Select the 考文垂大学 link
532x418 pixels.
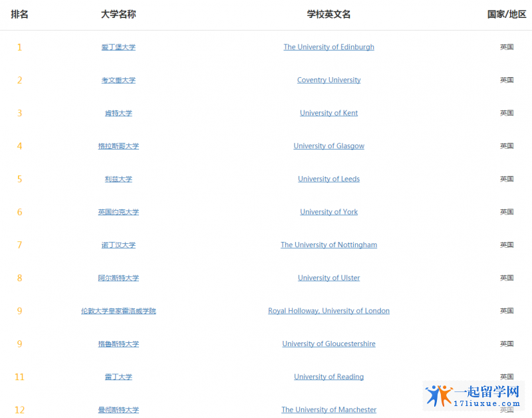click(118, 80)
